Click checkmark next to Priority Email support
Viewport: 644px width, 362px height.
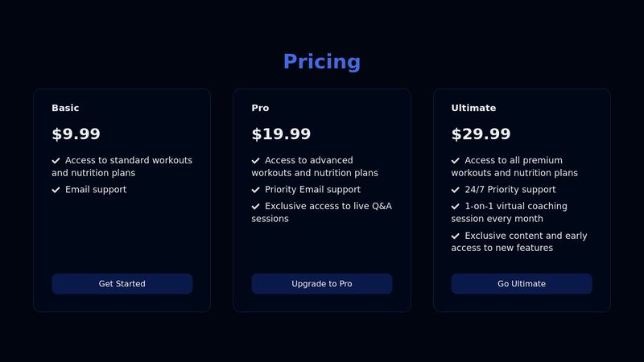(x=256, y=190)
